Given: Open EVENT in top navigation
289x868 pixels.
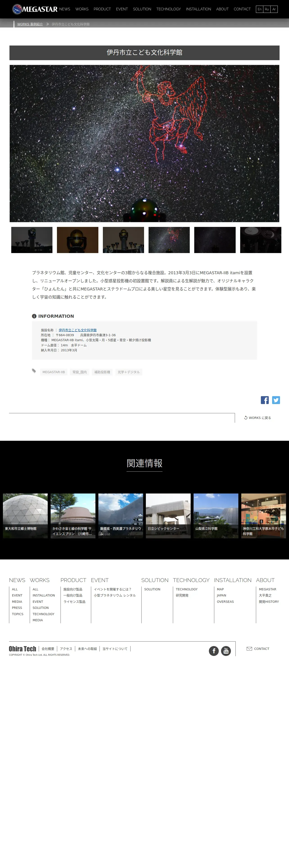Looking at the screenshot, I should (122, 9).
